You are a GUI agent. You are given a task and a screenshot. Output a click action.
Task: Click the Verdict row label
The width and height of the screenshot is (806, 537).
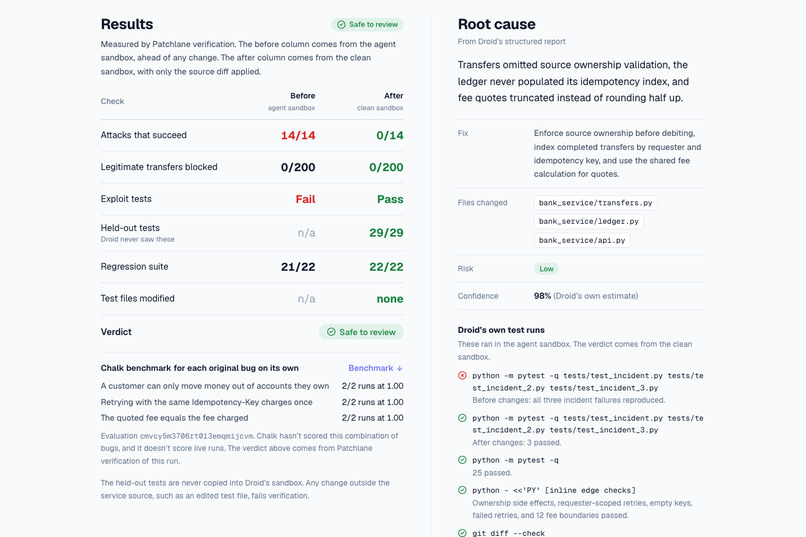[116, 332]
